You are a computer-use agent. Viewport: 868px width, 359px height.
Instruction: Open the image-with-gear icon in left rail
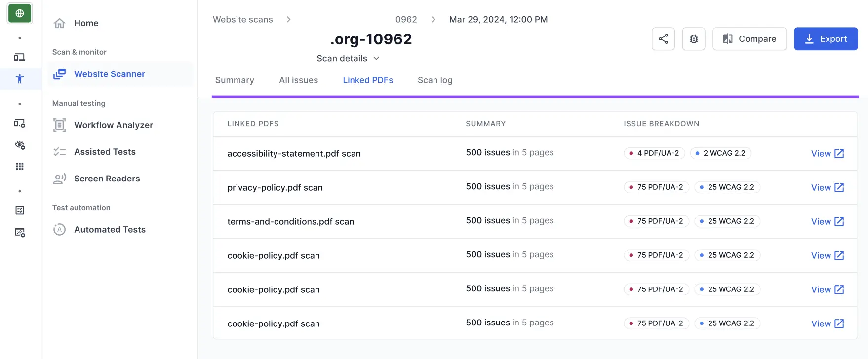tap(20, 232)
